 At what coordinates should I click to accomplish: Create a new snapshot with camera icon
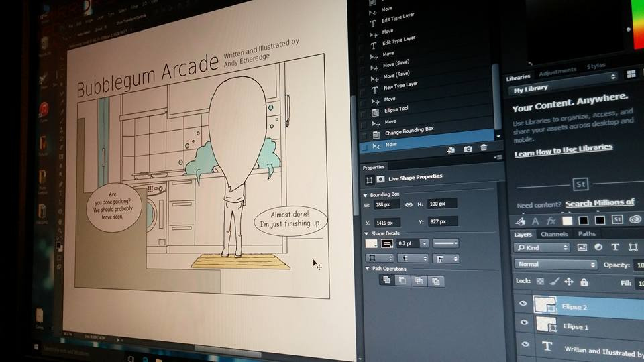point(468,148)
